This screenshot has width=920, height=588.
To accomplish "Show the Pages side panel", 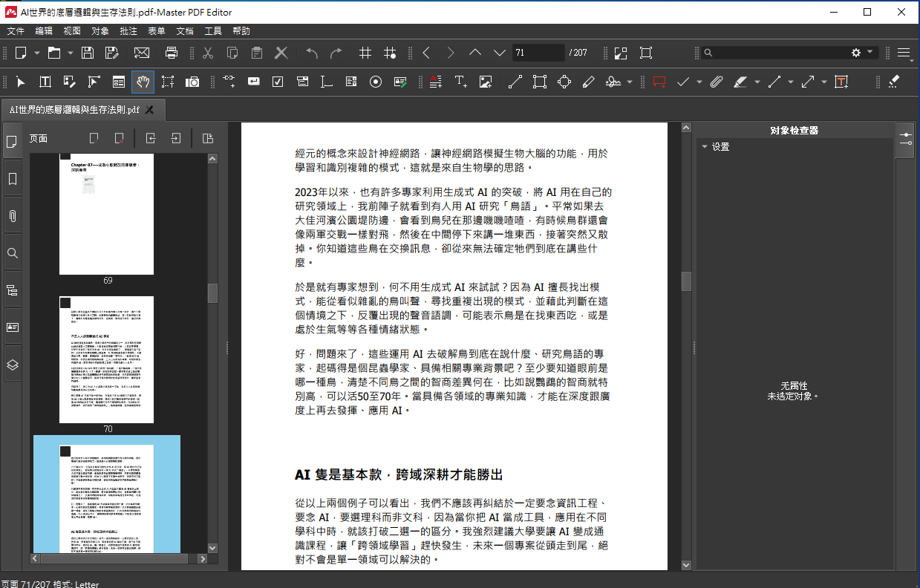I will coord(13,142).
